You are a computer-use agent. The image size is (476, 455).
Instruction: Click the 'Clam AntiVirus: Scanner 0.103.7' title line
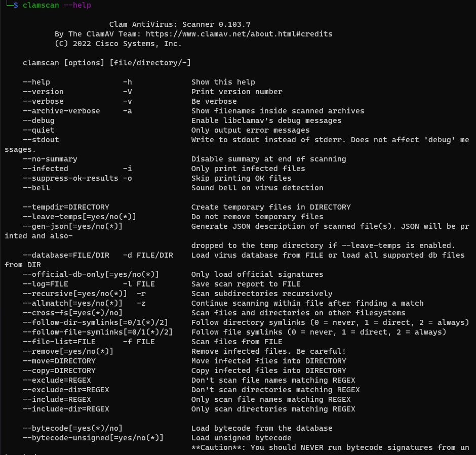pyautogui.click(x=180, y=24)
